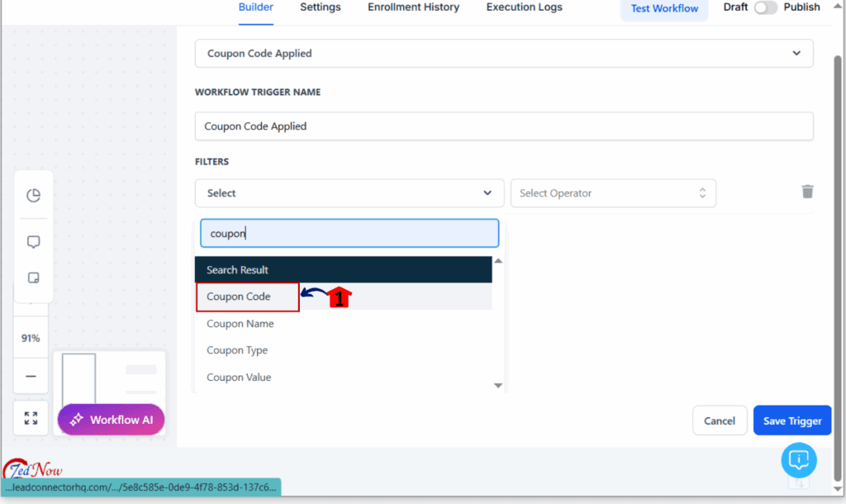Launch Workflow AI assistant
This screenshot has width=846, height=504.
pyautogui.click(x=112, y=419)
